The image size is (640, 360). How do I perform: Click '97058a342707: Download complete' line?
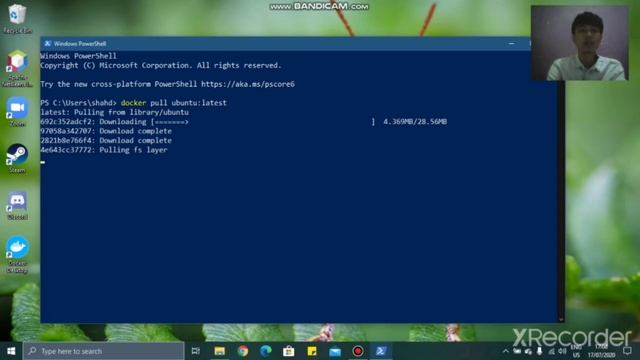click(x=106, y=131)
